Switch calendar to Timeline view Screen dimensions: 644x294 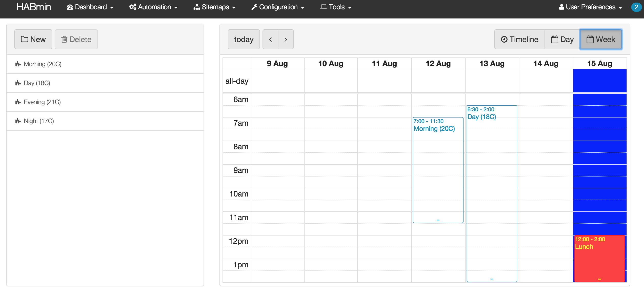[519, 40]
